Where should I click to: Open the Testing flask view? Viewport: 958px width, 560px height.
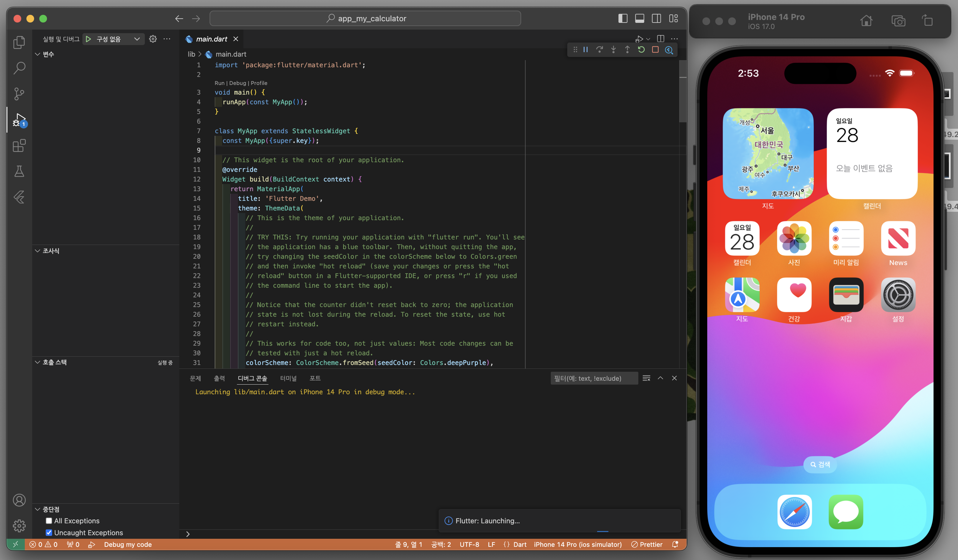pos(19,172)
